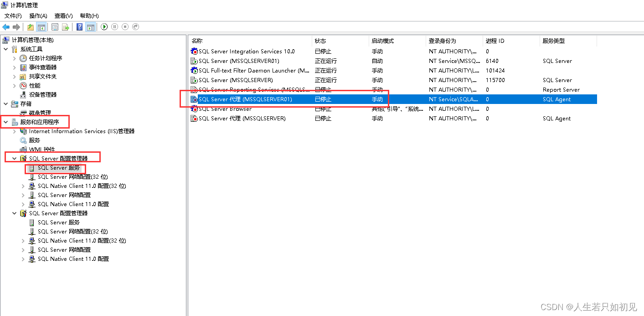Click the 任务计划程序 clock icon
Viewport: 644px width, 316px height.
coord(24,58)
